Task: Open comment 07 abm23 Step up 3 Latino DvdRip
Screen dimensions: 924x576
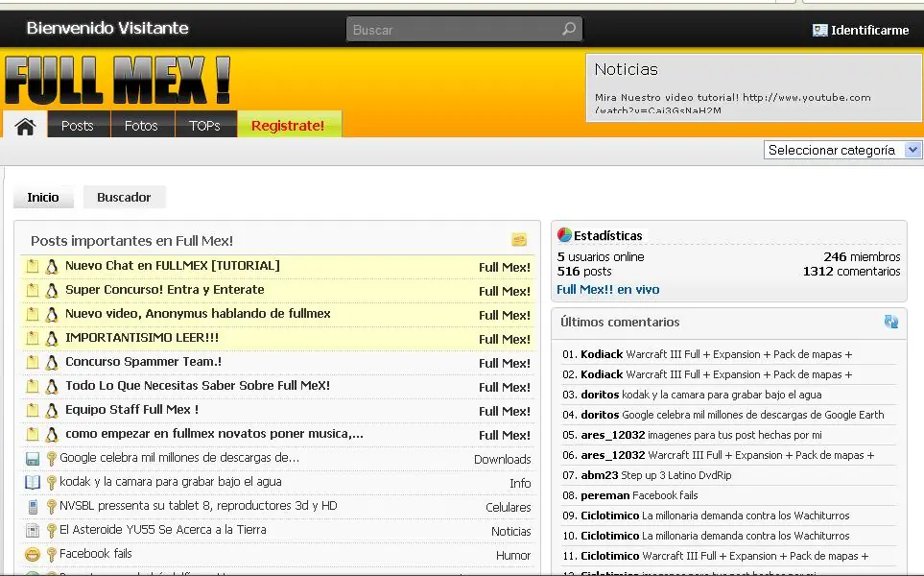Action: click(647, 475)
